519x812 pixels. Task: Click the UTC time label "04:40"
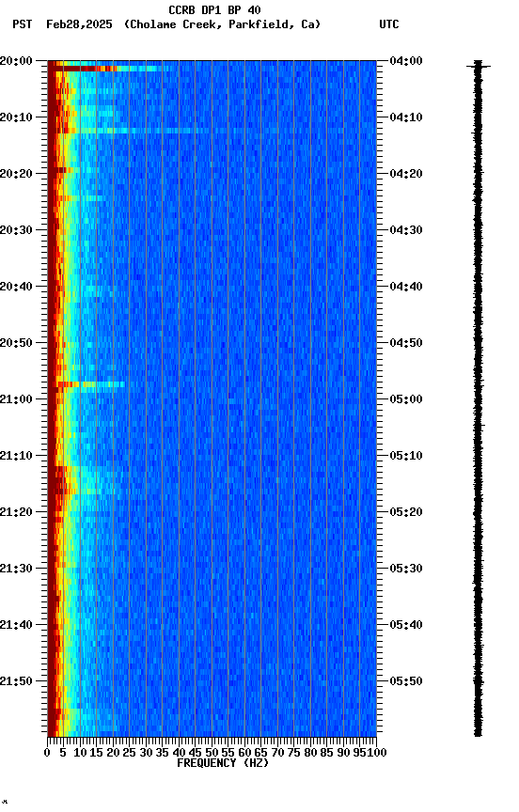click(x=406, y=287)
